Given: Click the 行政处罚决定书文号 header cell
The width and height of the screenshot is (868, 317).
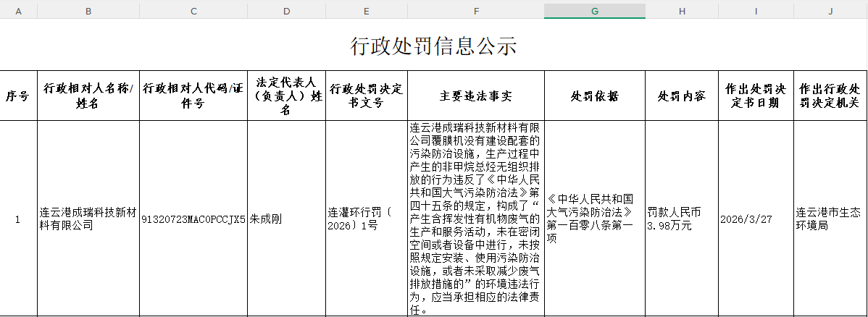Looking at the screenshot, I should pos(367,96).
